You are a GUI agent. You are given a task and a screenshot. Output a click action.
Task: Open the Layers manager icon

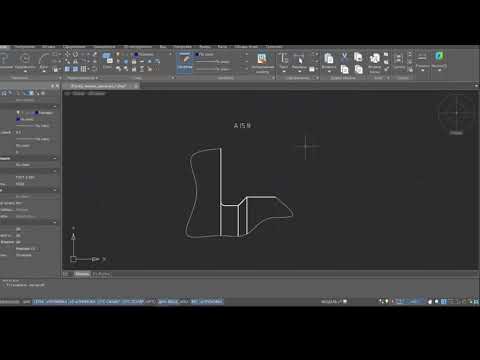(107, 59)
